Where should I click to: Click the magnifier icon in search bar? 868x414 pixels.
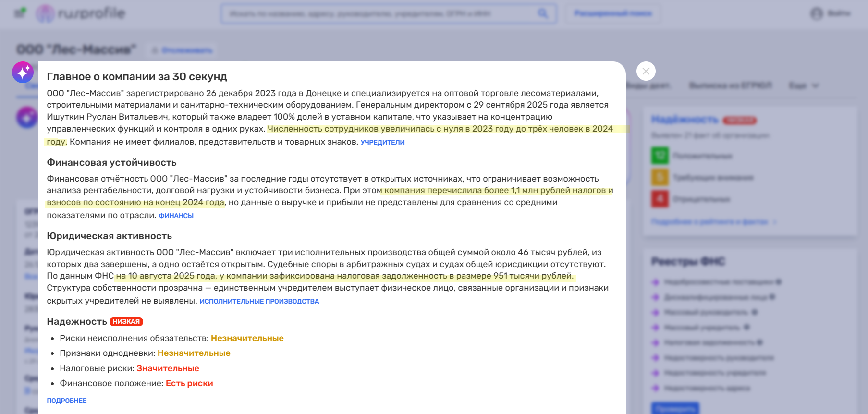coord(543,13)
